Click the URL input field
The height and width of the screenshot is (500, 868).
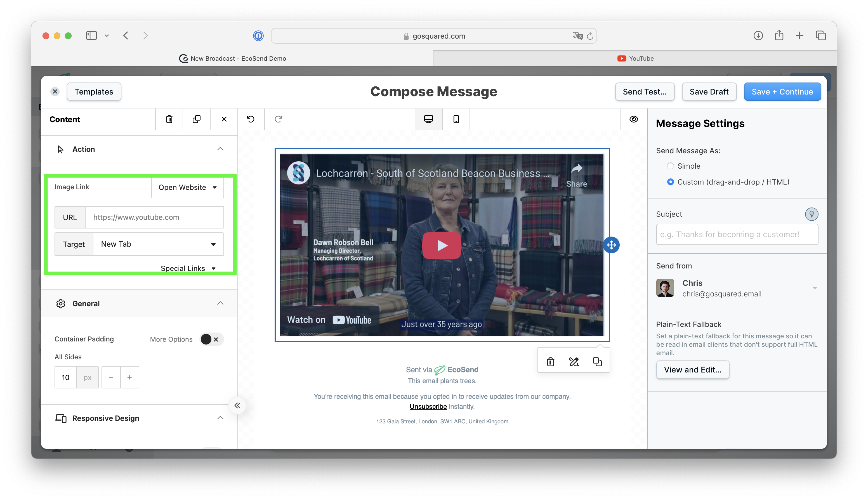click(154, 217)
